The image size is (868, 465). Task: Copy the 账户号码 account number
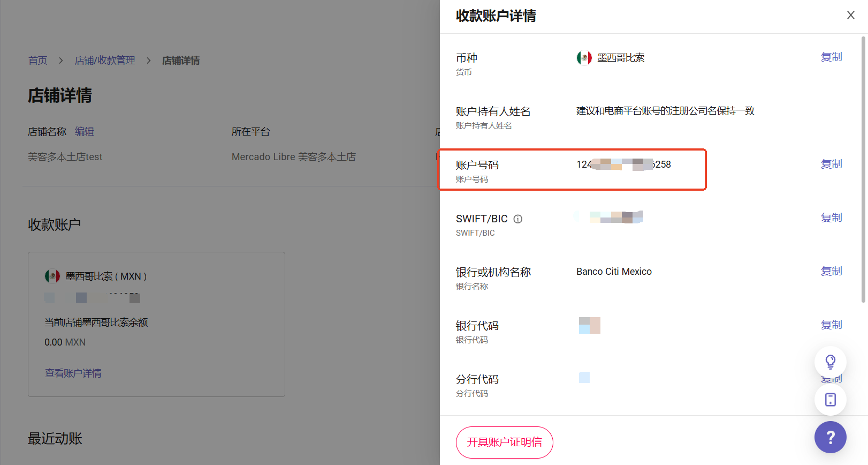[831, 164]
